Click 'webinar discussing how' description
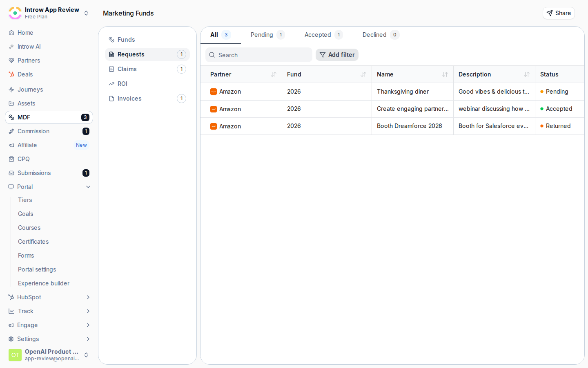 point(494,109)
